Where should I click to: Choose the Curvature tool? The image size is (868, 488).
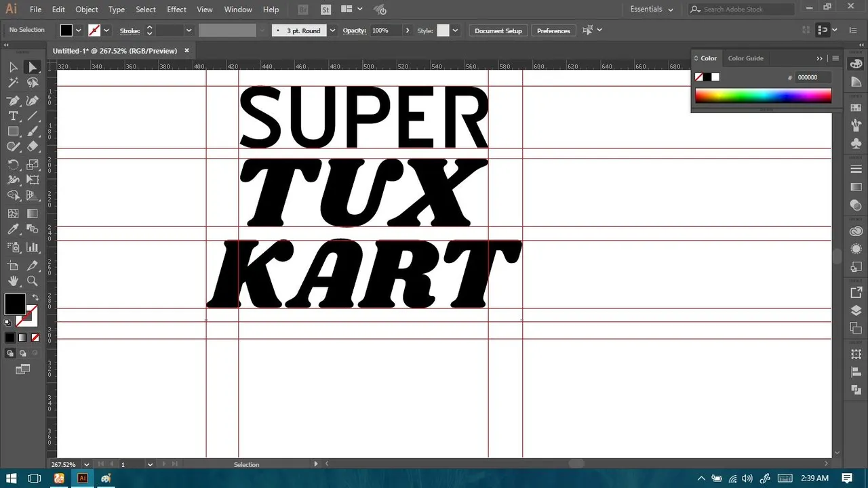(33, 100)
